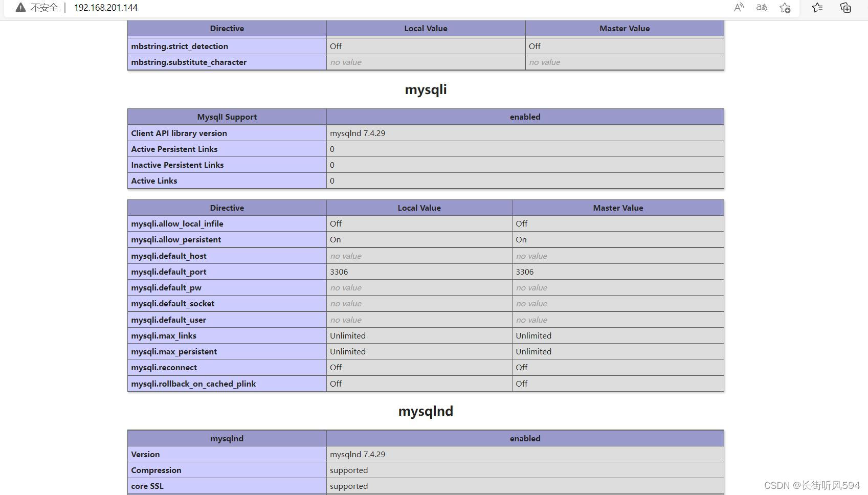The image size is (868, 495).
Task: Click 'mysqli.rollback_on_cached_plink' directive
Action: click(x=193, y=384)
